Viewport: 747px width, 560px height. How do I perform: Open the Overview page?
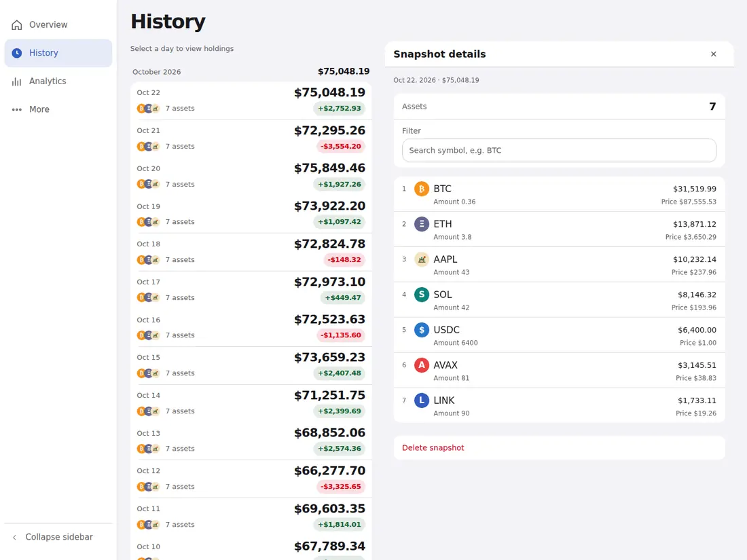[58, 24]
